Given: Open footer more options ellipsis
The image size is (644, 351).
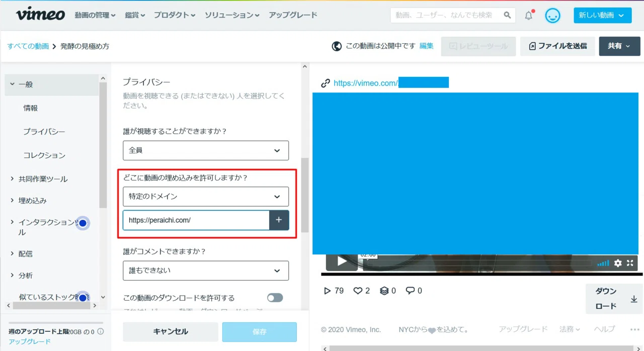Looking at the screenshot, I should click(634, 329).
